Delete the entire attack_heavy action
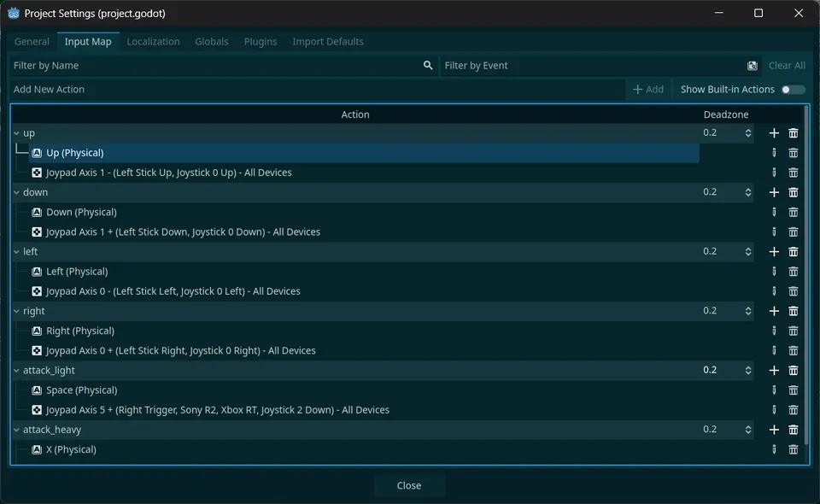Screen dimensions: 820x504 793,429
